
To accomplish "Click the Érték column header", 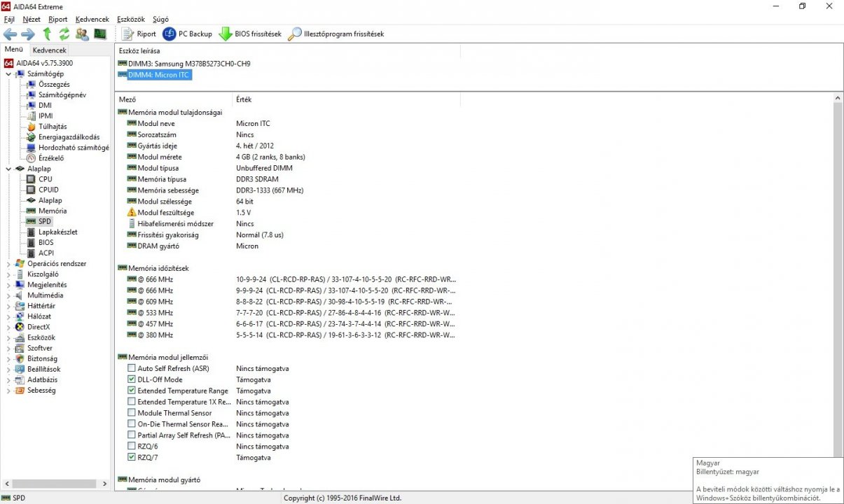I will [x=346, y=99].
